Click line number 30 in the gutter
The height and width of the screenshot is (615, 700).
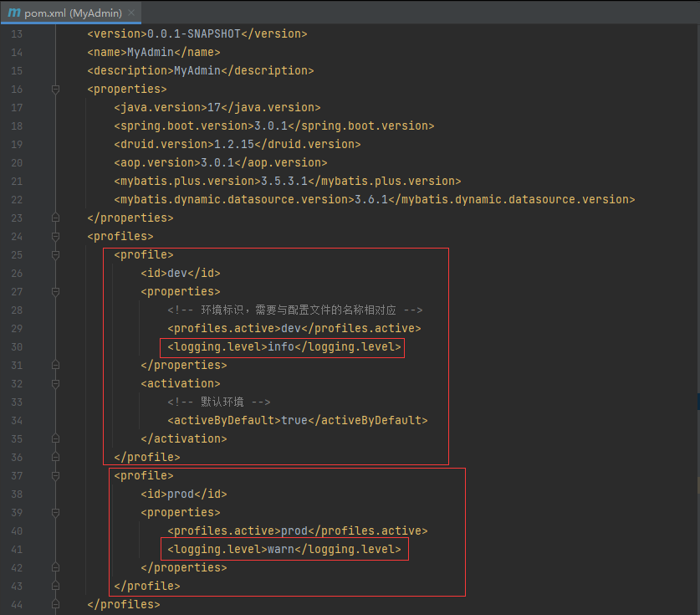(17, 347)
